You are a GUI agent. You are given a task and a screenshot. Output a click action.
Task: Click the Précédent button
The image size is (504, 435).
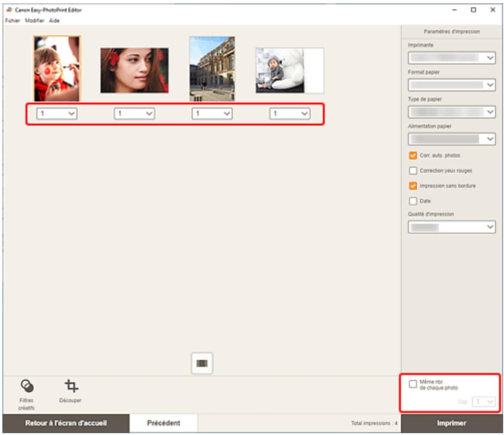click(x=164, y=423)
